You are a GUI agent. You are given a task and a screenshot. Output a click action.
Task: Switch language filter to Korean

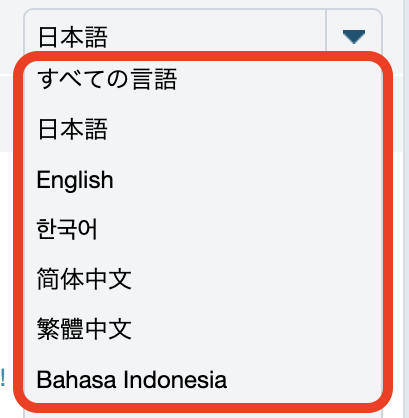(x=203, y=229)
